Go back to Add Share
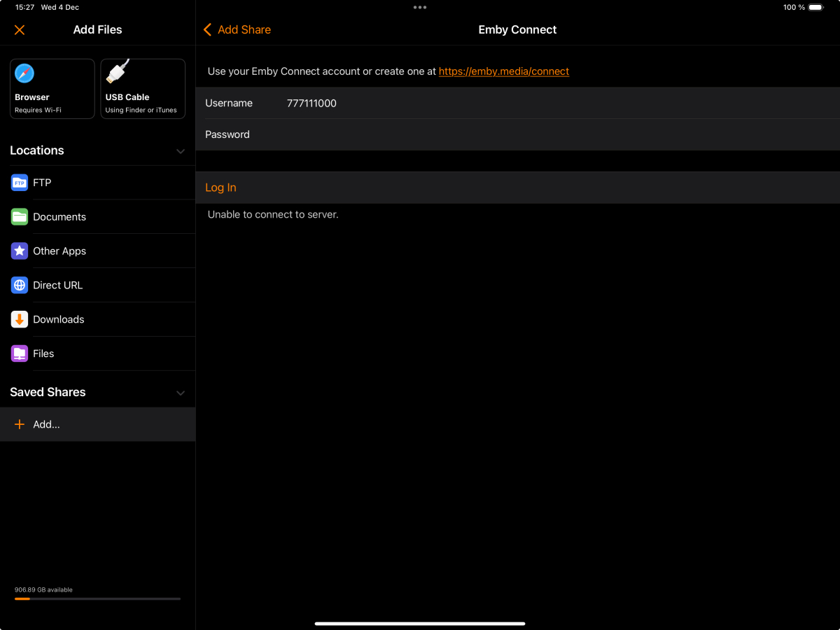The image size is (840, 630). pyautogui.click(x=237, y=29)
